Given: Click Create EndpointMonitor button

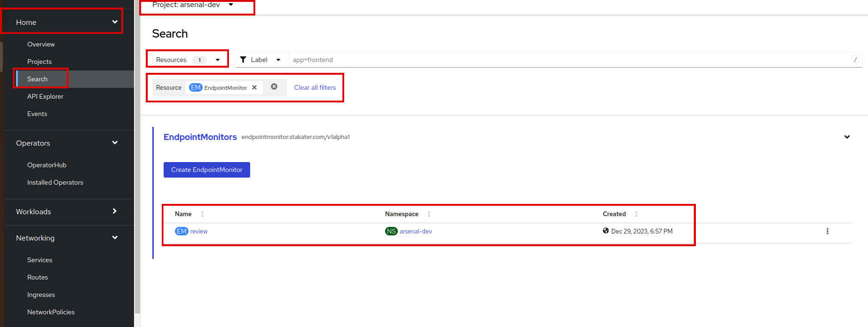Looking at the screenshot, I should click(206, 170).
